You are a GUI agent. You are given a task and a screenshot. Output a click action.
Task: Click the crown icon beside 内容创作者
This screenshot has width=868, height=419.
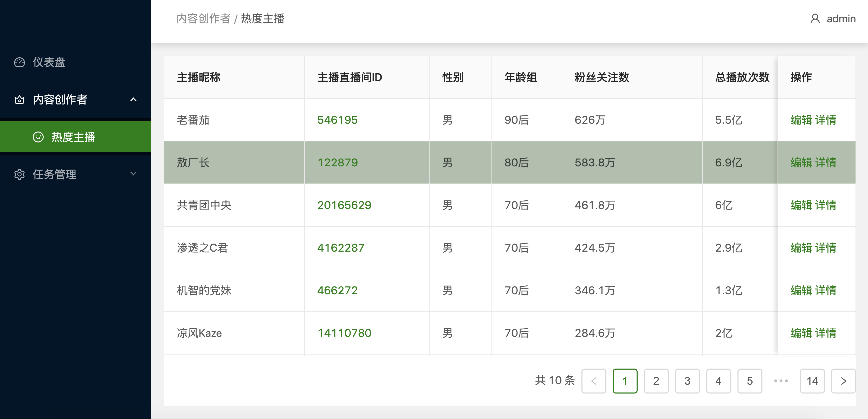(x=20, y=100)
